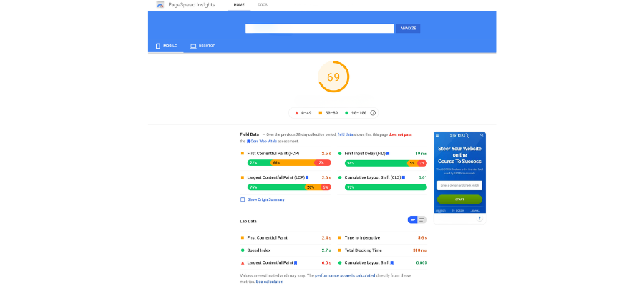Select the Mobile phone icon tab
The width and height of the screenshot is (644, 286).
157,46
